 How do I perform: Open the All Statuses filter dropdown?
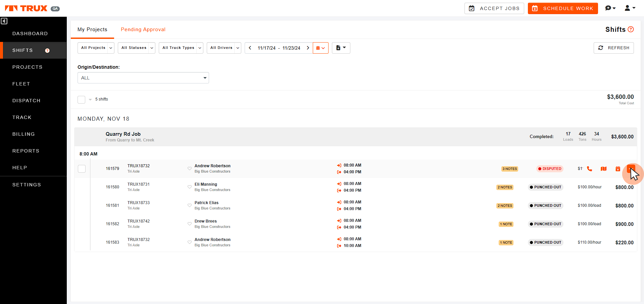(137, 48)
